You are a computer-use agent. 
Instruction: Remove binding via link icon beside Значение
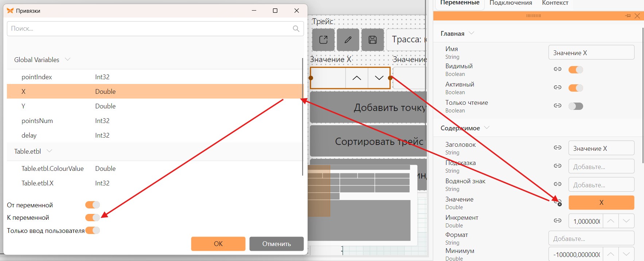pos(558,201)
